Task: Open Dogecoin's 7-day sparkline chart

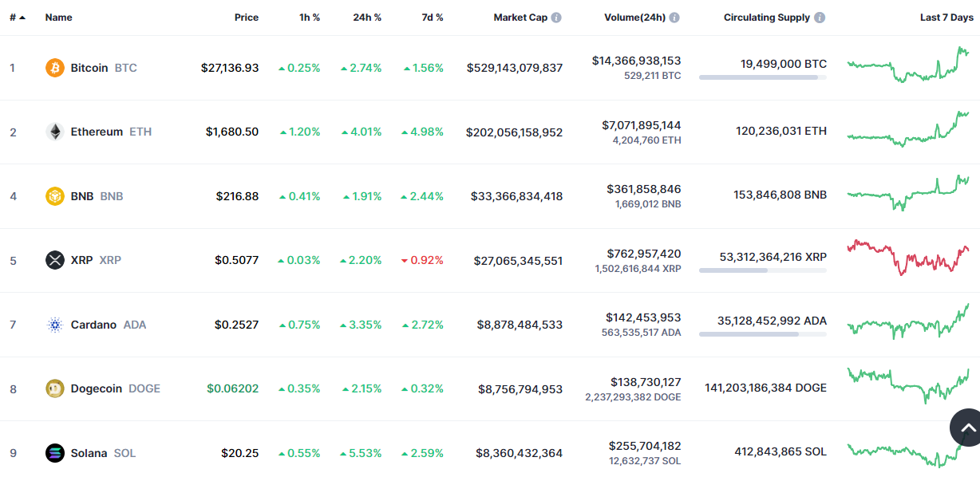Action: [908, 385]
